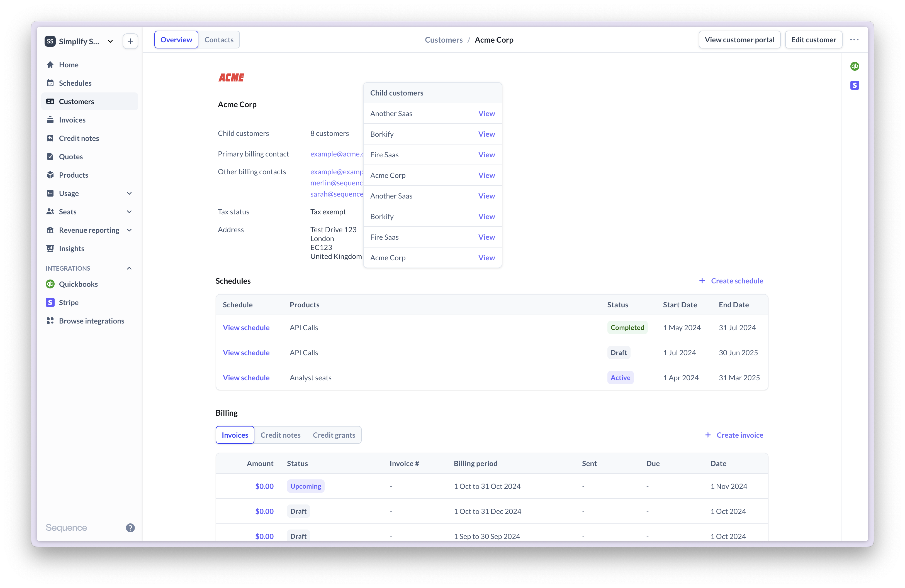This screenshot has width=905, height=588.
Task: Open the Customers breadcrumb link
Action: pos(444,40)
